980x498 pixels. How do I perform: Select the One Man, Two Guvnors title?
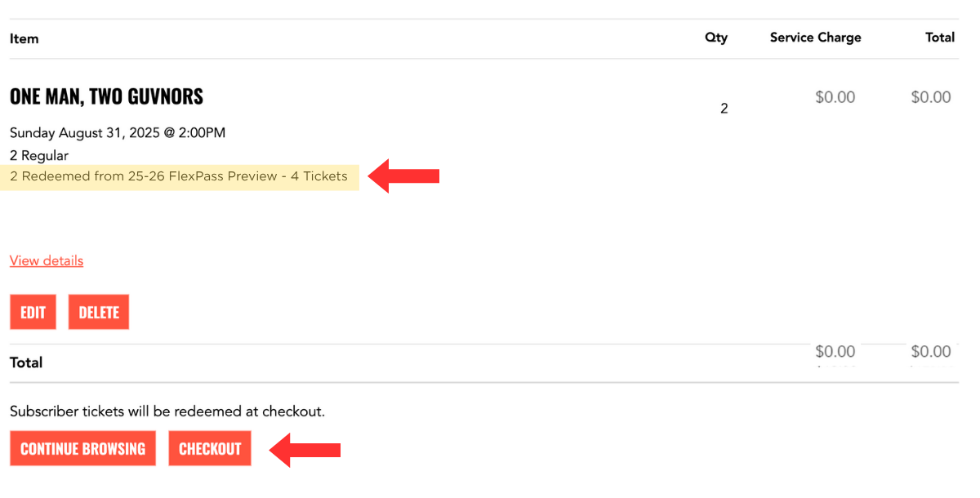(106, 96)
